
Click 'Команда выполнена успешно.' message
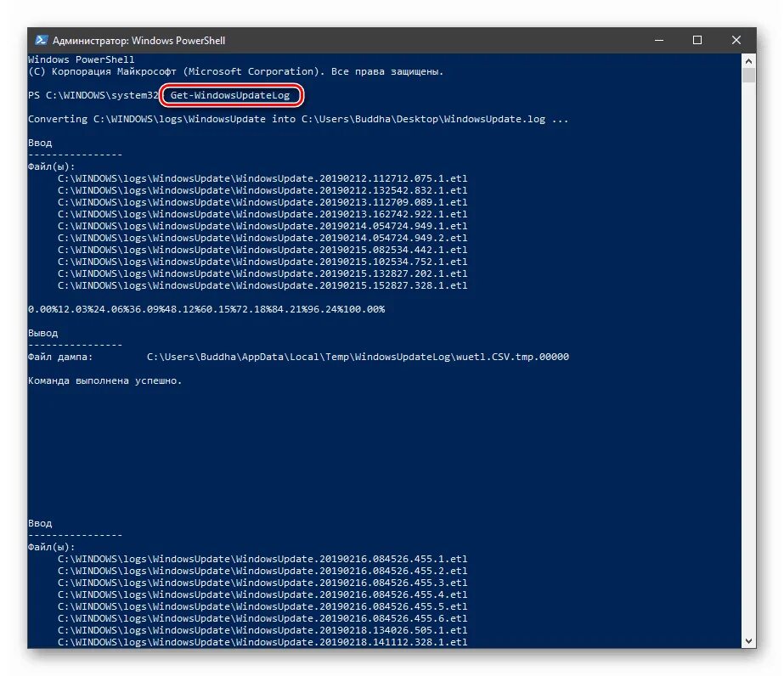pyautogui.click(x=105, y=380)
